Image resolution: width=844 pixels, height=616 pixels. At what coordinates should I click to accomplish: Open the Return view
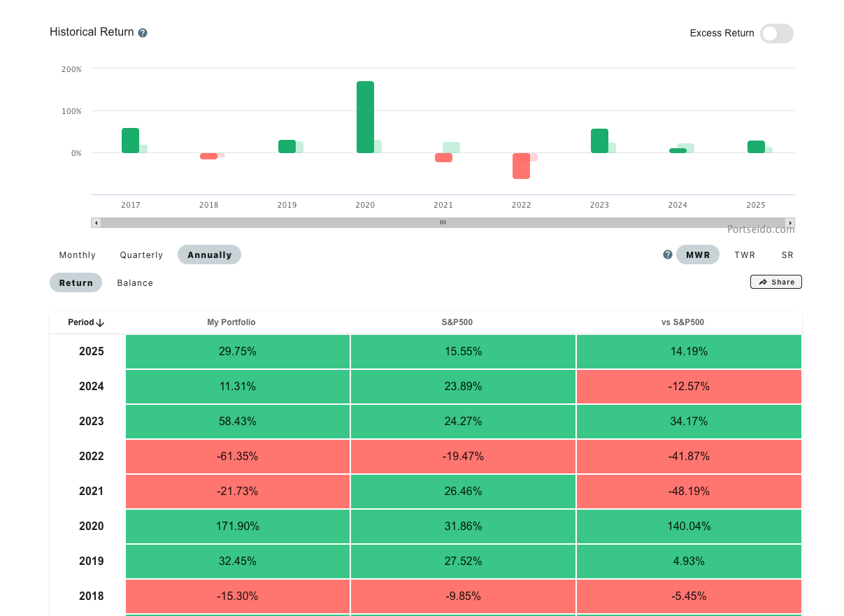pyautogui.click(x=76, y=283)
